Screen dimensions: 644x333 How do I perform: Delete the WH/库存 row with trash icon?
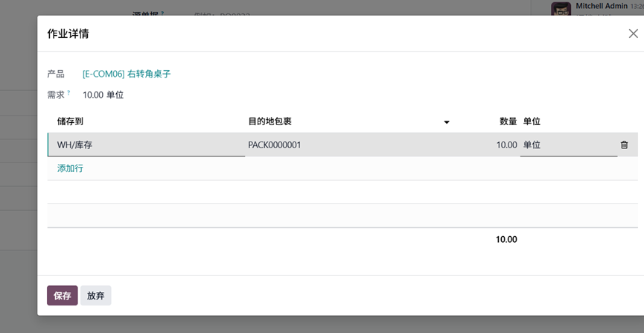point(624,145)
